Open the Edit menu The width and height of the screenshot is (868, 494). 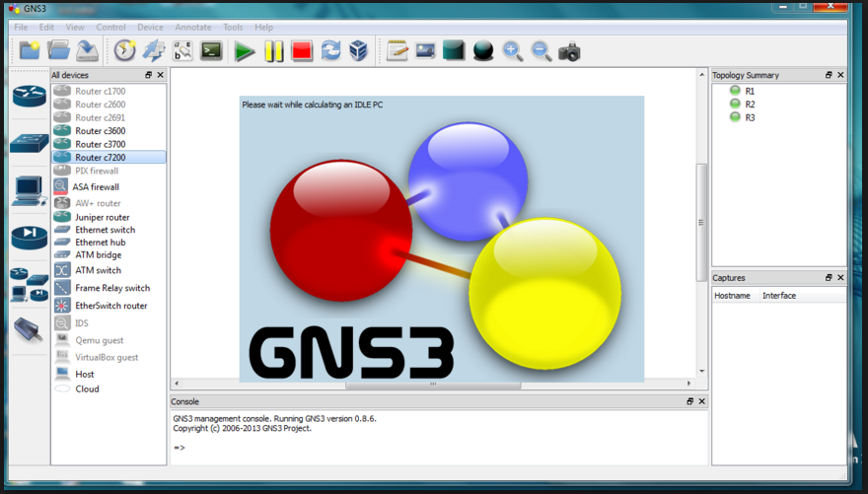point(46,27)
